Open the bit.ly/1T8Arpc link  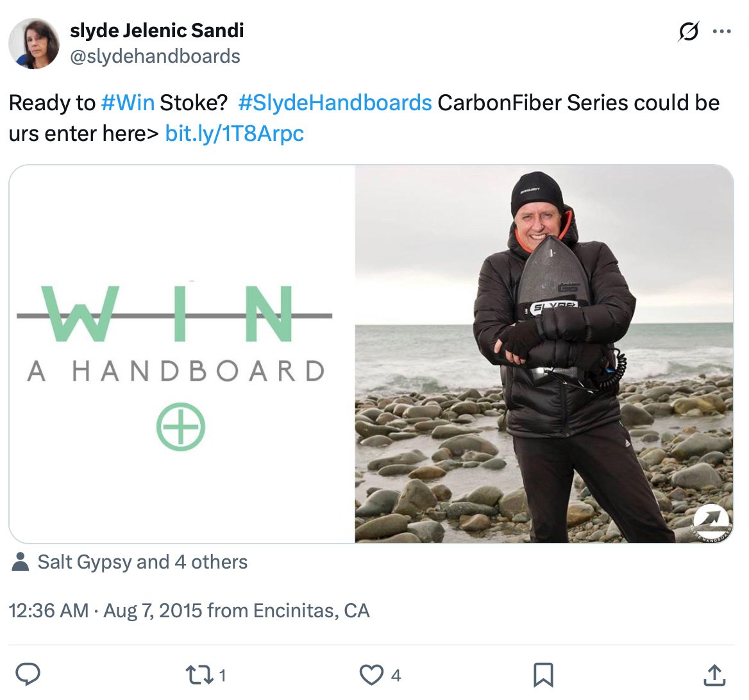coord(233,133)
